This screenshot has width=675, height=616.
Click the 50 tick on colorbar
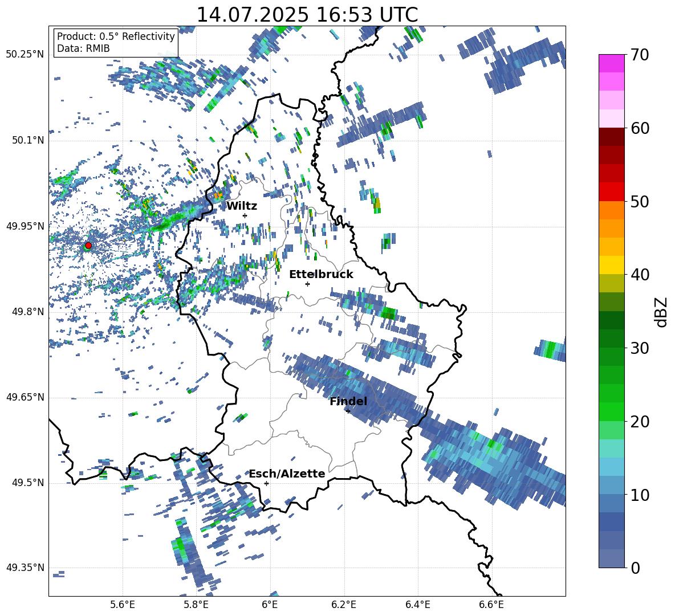[640, 201]
